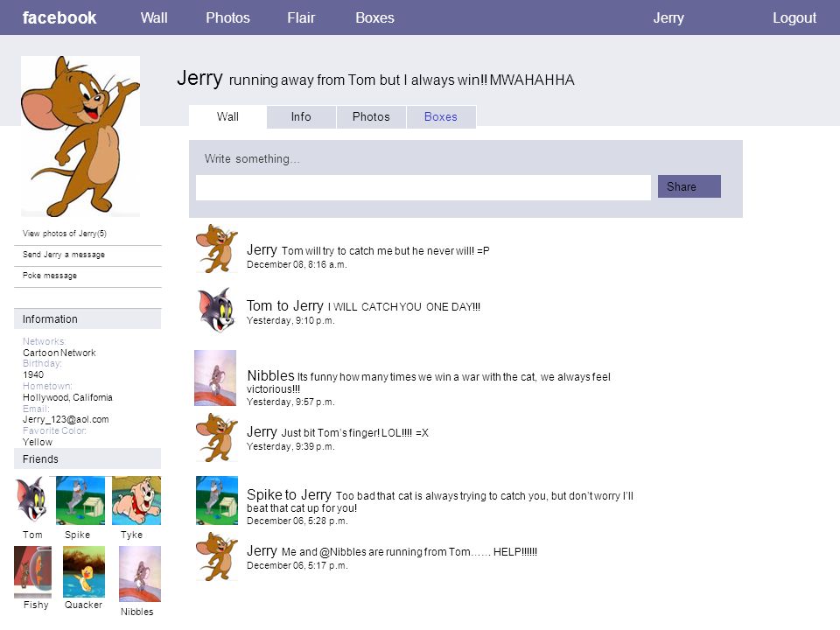Click the Share button
This screenshot has width=840, height=630.
tap(689, 186)
